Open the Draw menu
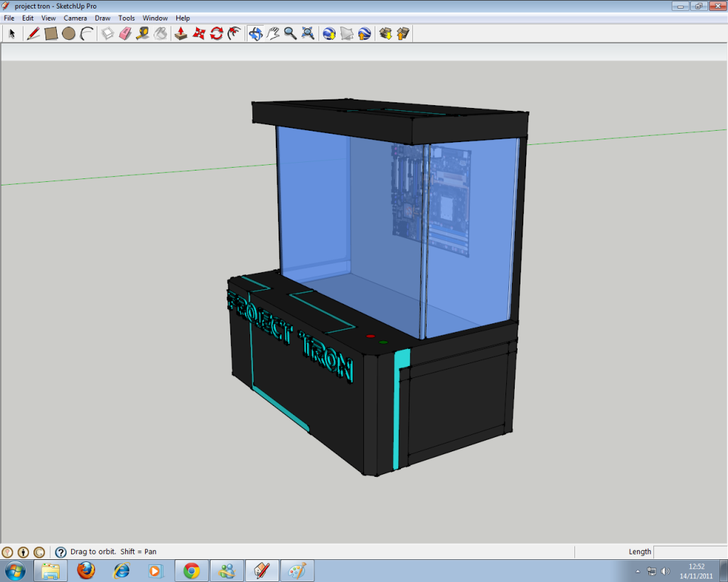 [x=102, y=18]
